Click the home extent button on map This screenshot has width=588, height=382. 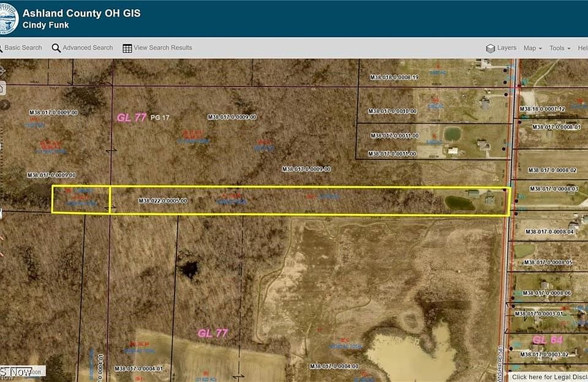tap(2, 88)
